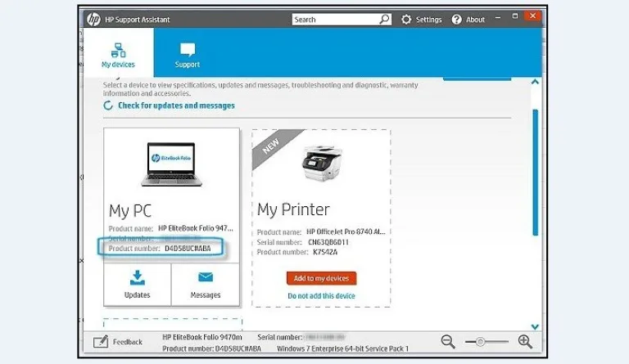Click the zoom in magnifier icon

click(x=525, y=342)
